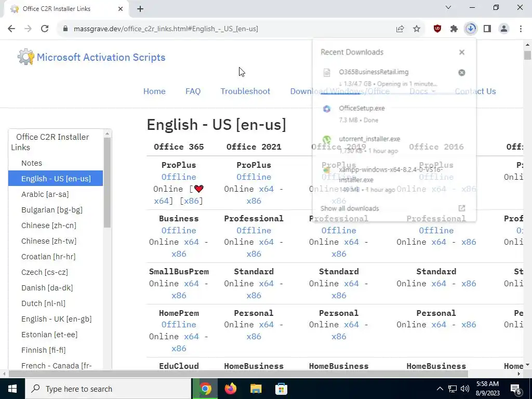This screenshot has height=399, width=532.
Task: Click x64 link under Office 365 Business
Action: pyautogui.click(x=191, y=242)
